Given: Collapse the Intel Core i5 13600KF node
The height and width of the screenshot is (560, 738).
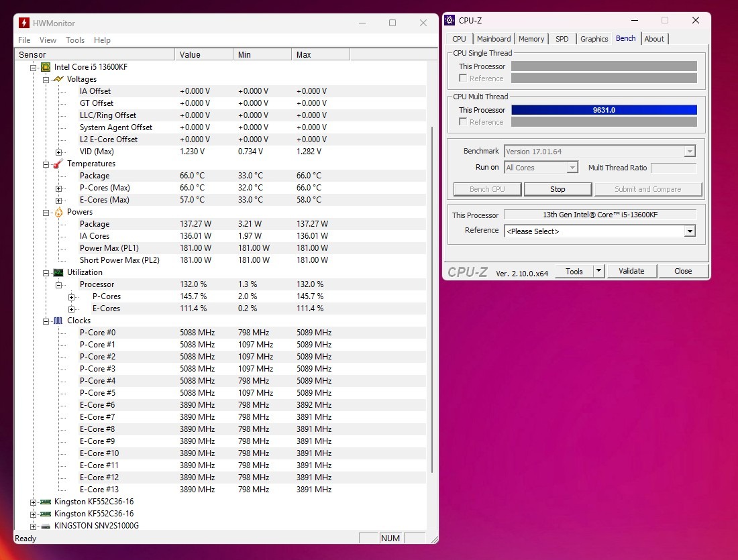Looking at the screenshot, I should pyautogui.click(x=34, y=68).
